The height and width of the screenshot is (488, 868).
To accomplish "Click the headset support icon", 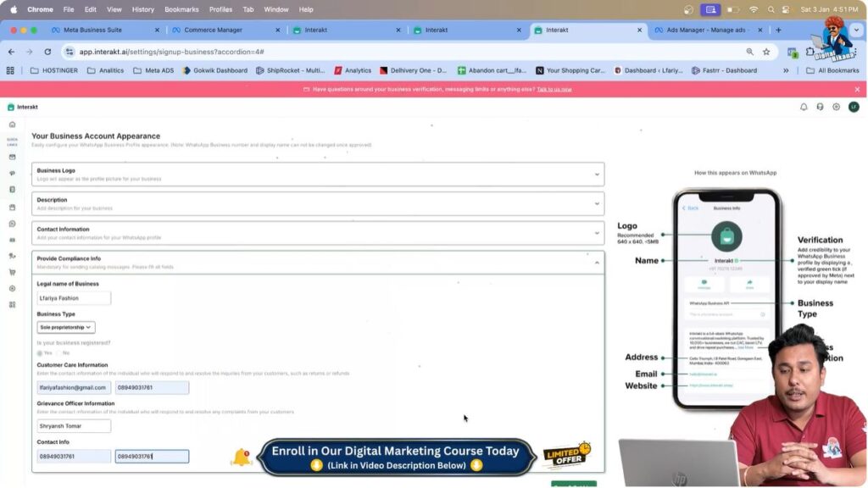I will click(820, 107).
